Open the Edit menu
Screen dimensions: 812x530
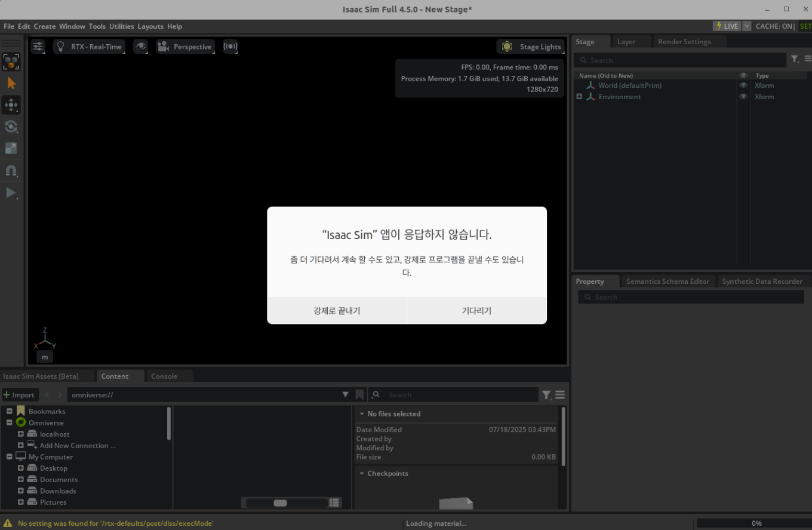tap(24, 26)
